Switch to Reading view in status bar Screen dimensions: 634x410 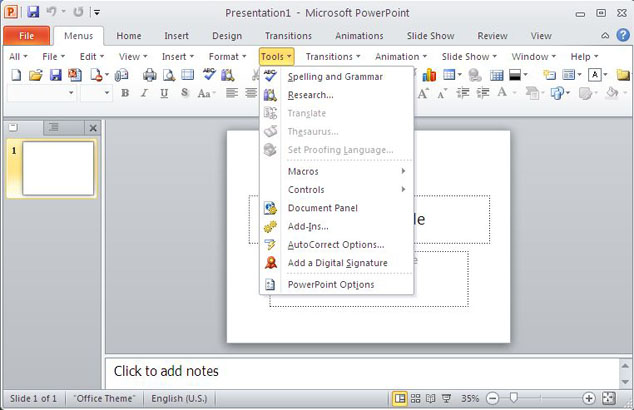(x=431, y=399)
